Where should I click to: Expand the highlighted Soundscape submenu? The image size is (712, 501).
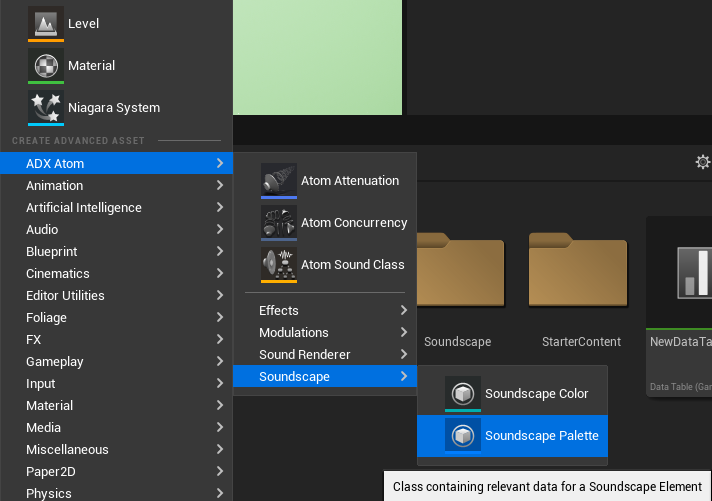tap(325, 377)
